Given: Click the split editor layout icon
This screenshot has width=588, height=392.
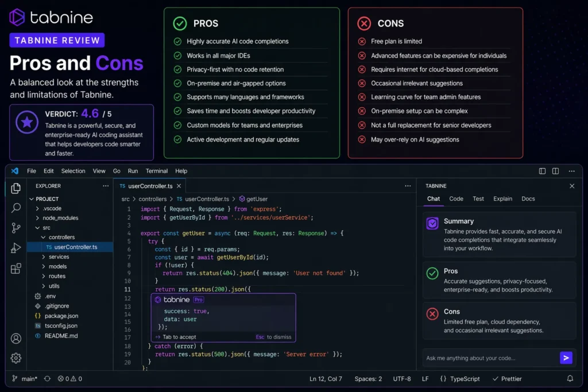Looking at the screenshot, I should [x=555, y=171].
